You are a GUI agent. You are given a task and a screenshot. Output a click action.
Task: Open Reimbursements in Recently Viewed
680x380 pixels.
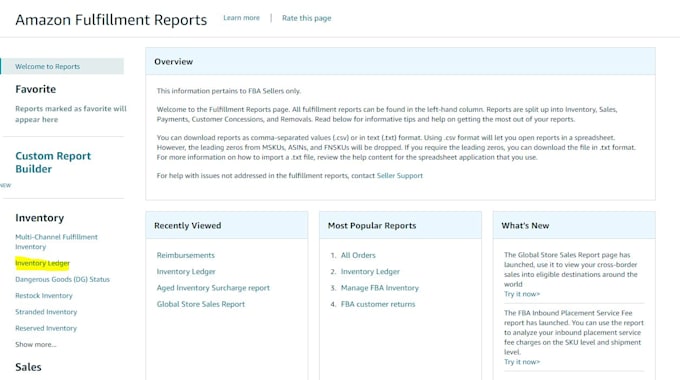coord(186,256)
